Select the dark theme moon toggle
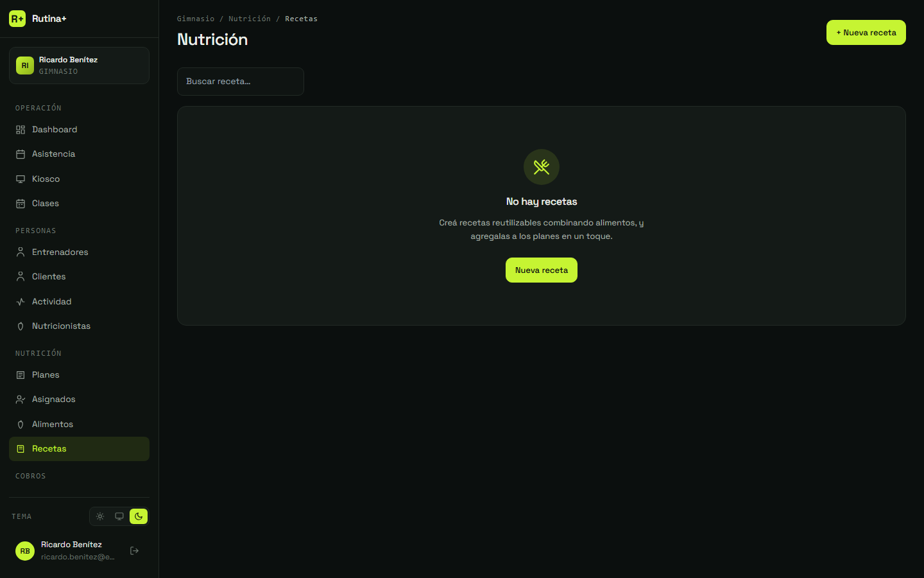 (139, 516)
